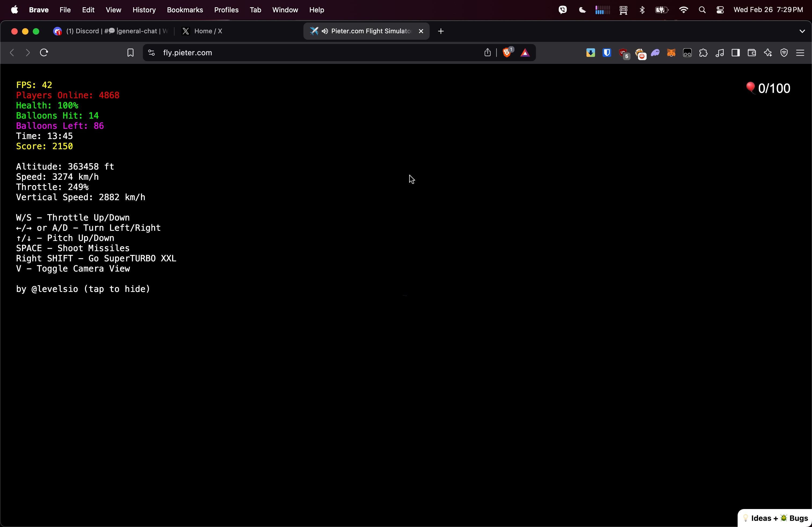Open the Bitwarden extension
Screen dimensions: 812x527
coord(607,53)
